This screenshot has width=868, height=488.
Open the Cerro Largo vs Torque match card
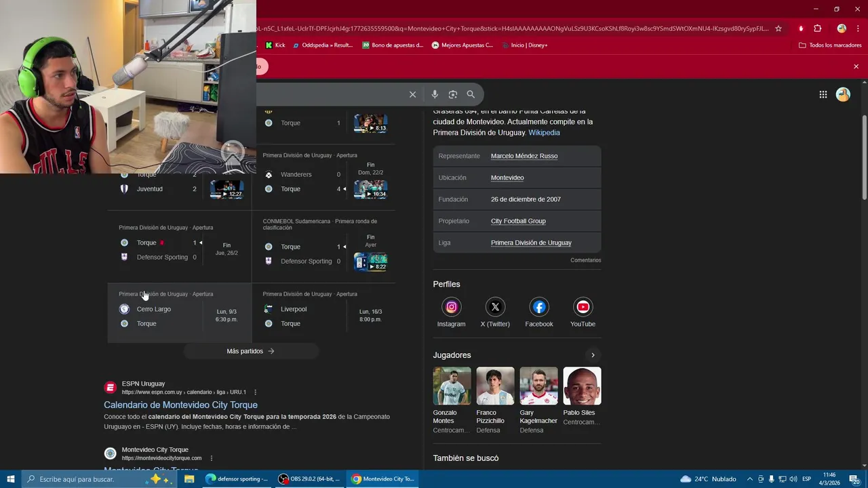pyautogui.click(x=180, y=312)
